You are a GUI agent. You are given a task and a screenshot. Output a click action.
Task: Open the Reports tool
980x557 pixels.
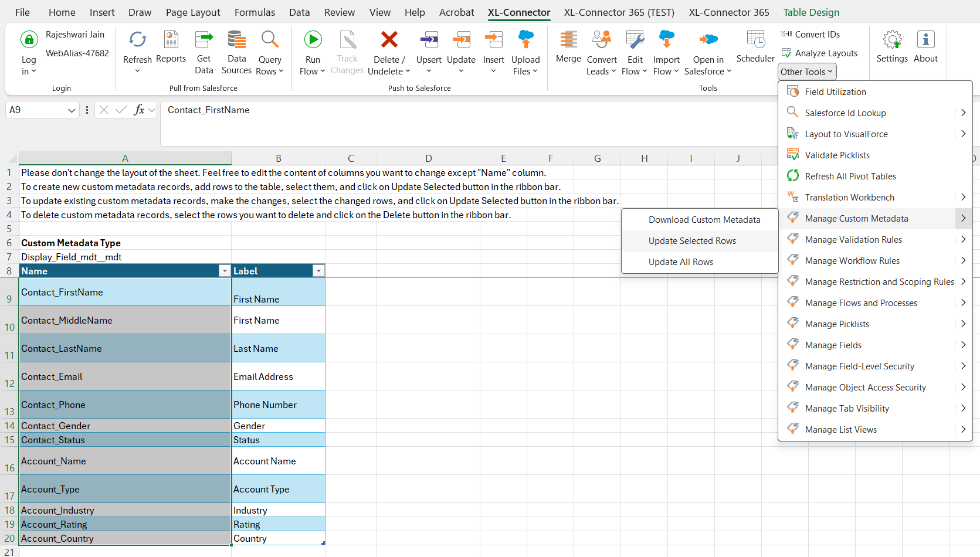click(x=171, y=40)
